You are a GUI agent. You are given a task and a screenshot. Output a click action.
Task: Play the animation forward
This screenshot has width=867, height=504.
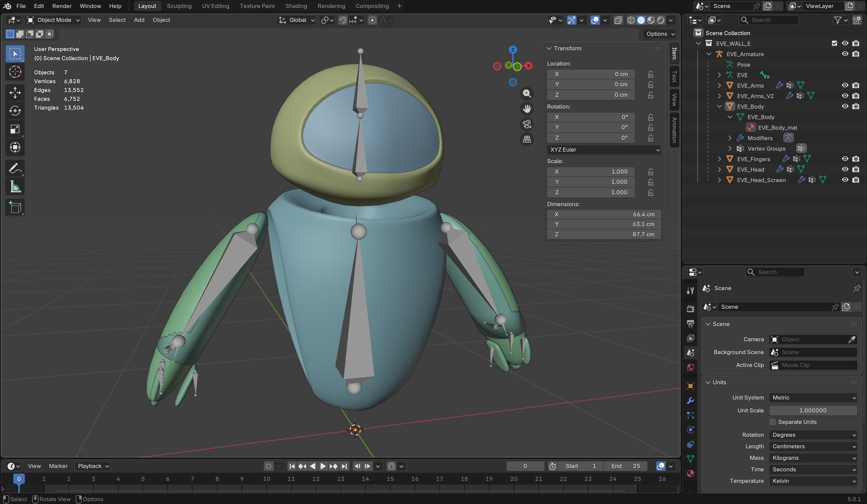tap(323, 466)
